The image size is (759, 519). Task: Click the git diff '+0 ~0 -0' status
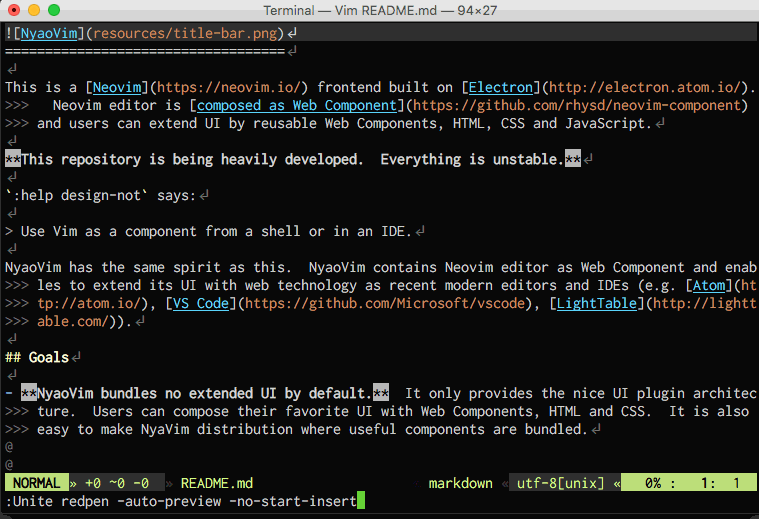(x=117, y=483)
